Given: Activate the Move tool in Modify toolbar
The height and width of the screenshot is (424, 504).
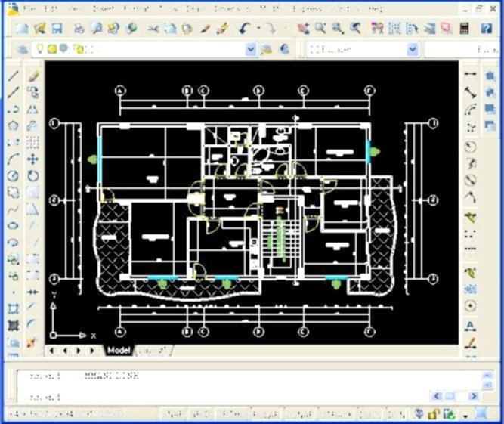Looking at the screenshot, I should (x=33, y=159).
